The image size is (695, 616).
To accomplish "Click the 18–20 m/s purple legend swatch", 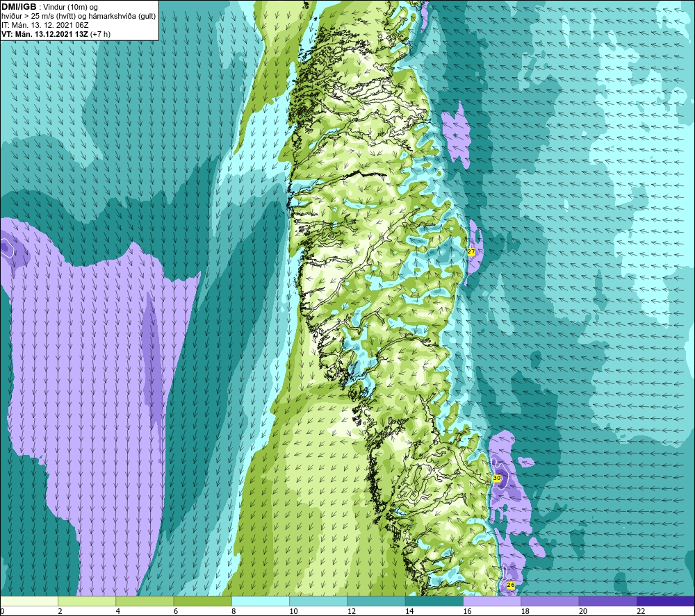I will pyautogui.click(x=550, y=601).
